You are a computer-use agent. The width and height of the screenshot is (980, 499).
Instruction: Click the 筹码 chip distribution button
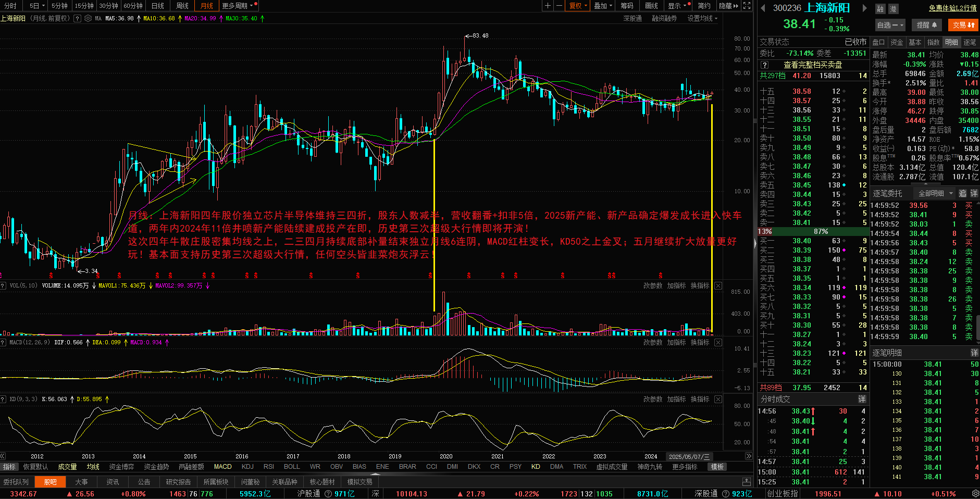(x=627, y=6)
